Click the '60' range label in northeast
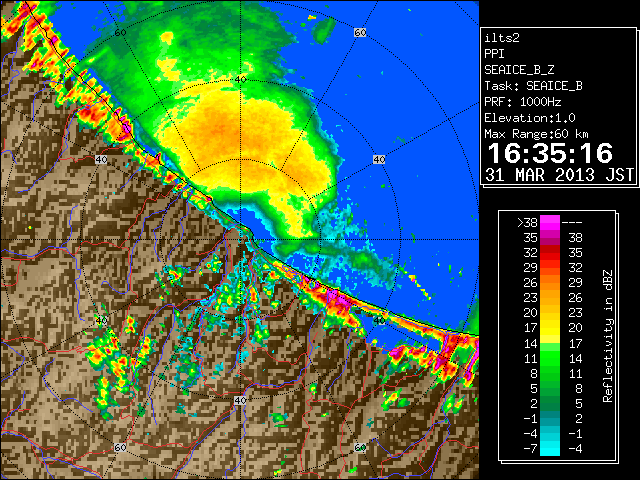 coord(360,33)
